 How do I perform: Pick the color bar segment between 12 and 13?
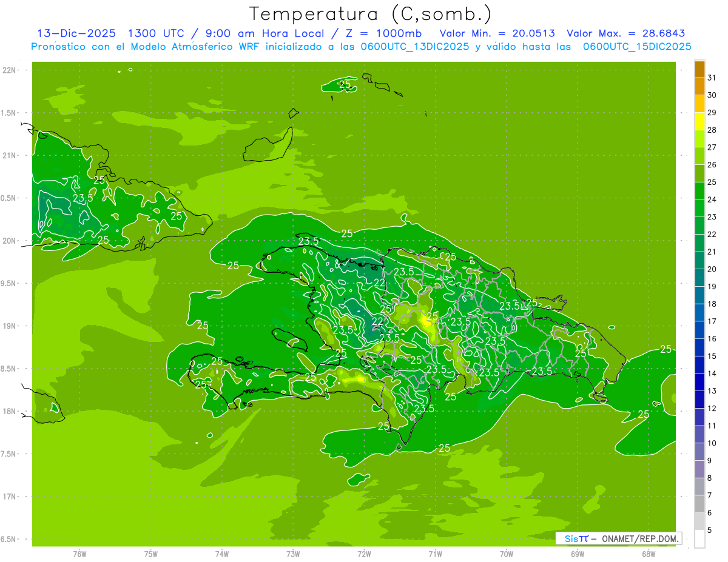(699, 400)
